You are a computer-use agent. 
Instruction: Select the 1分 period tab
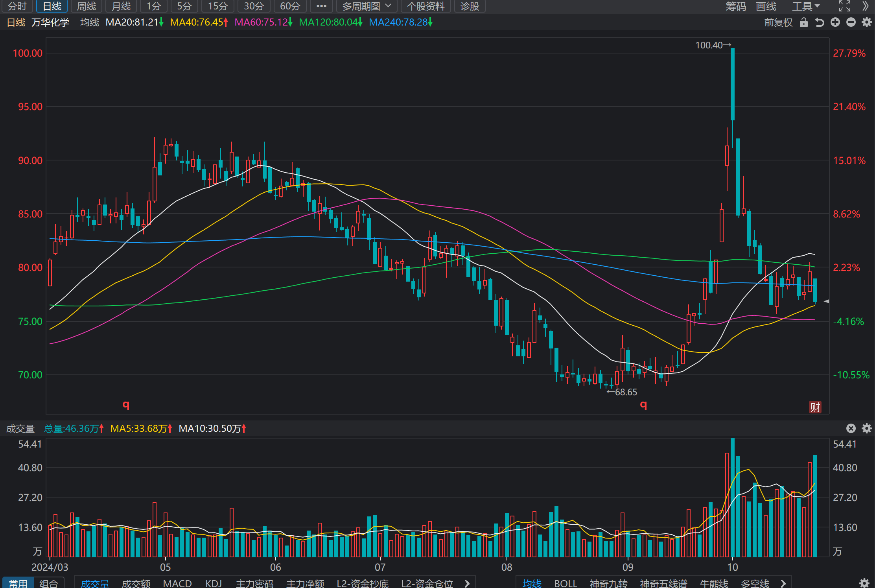click(x=154, y=6)
